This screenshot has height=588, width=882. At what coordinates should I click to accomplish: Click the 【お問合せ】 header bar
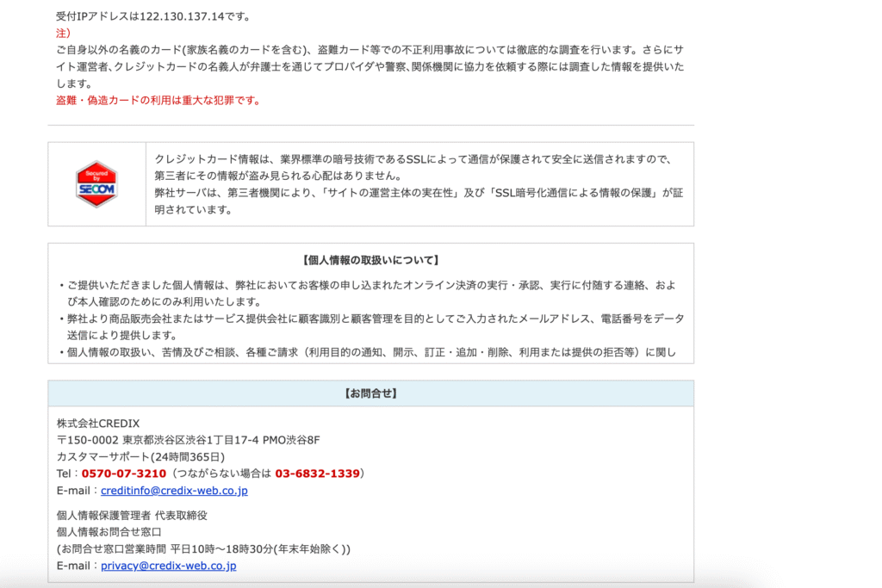pyautogui.click(x=370, y=393)
